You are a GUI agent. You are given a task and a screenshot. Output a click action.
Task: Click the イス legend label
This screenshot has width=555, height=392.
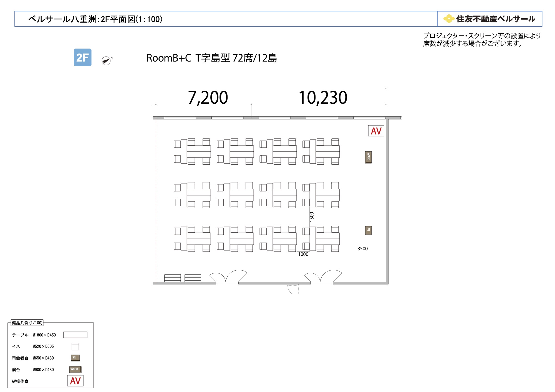[x=16, y=346]
